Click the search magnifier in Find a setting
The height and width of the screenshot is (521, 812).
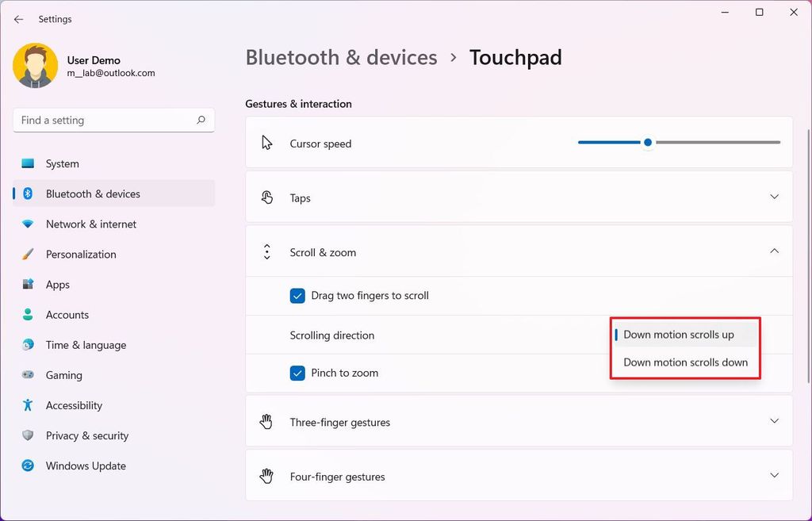(x=202, y=120)
